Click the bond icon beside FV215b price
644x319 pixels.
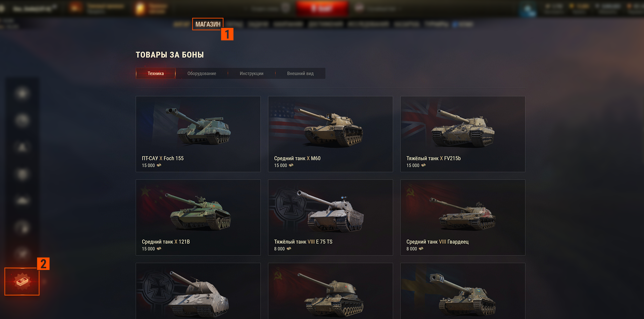[423, 165]
